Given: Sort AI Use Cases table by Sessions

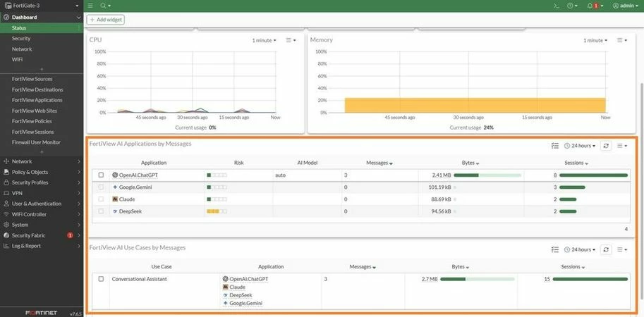Looking at the screenshot, I should pyautogui.click(x=573, y=266).
